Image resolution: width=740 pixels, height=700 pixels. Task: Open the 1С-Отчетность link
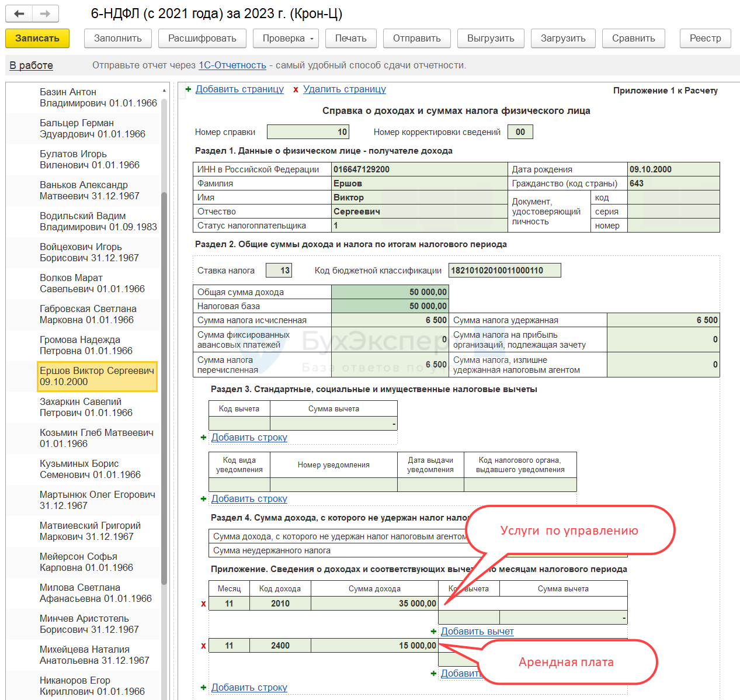(x=232, y=65)
